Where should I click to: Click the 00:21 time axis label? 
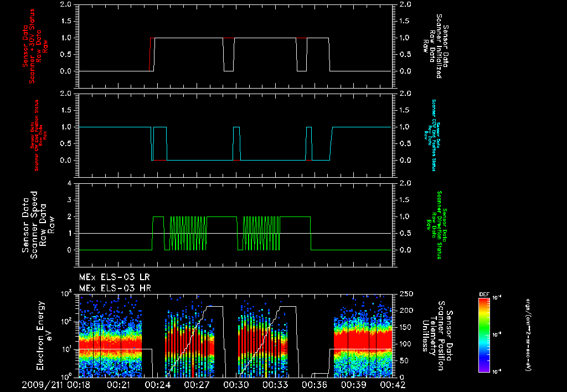118,385
